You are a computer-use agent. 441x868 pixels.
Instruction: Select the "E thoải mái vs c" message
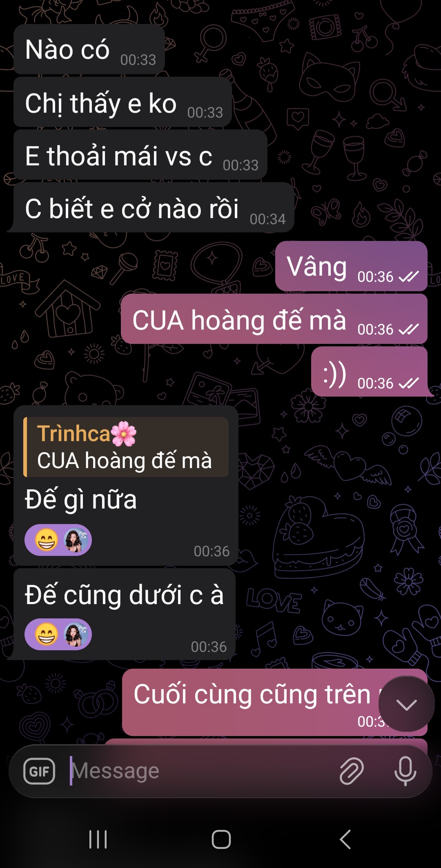[140, 155]
